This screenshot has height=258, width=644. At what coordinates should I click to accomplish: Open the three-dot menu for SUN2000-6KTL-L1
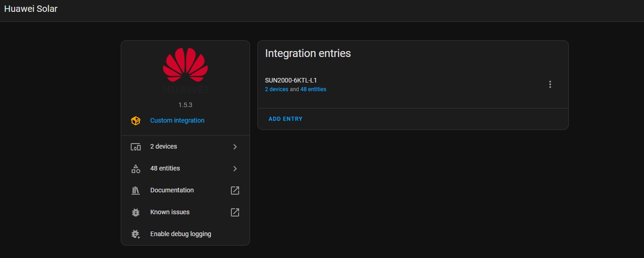[x=550, y=84]
